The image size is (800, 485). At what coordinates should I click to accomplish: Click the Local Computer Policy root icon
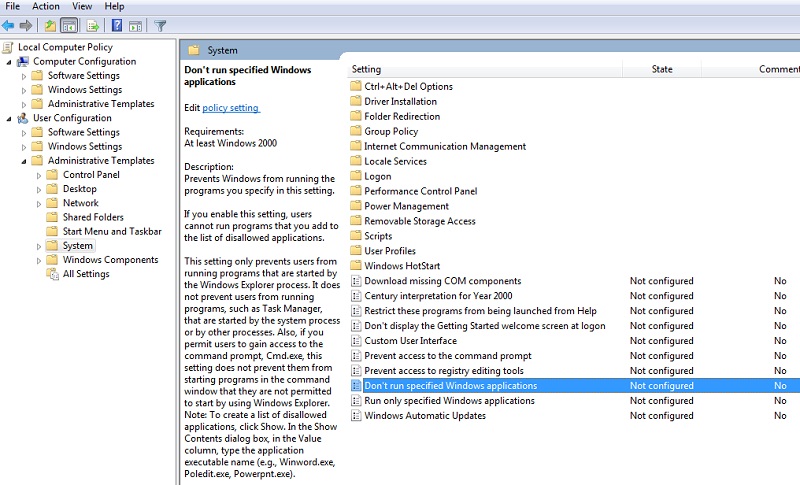8,47
